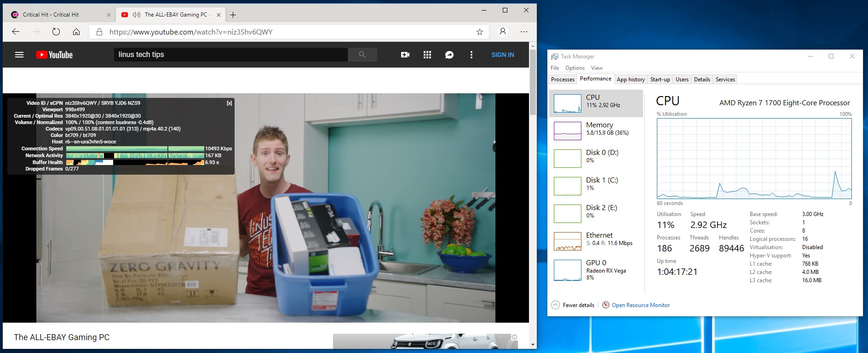Click the YouTube logo

54,55
